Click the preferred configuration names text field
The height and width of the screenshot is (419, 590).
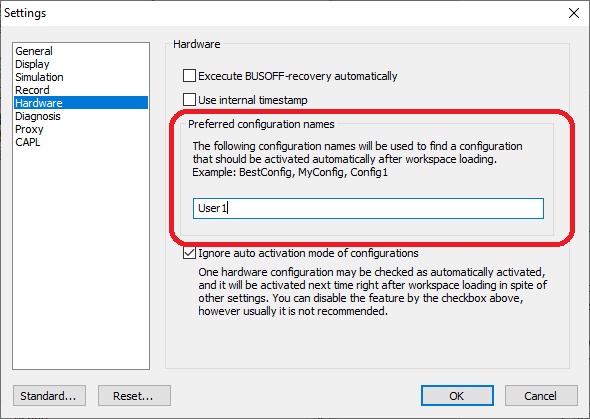point(368,208)
